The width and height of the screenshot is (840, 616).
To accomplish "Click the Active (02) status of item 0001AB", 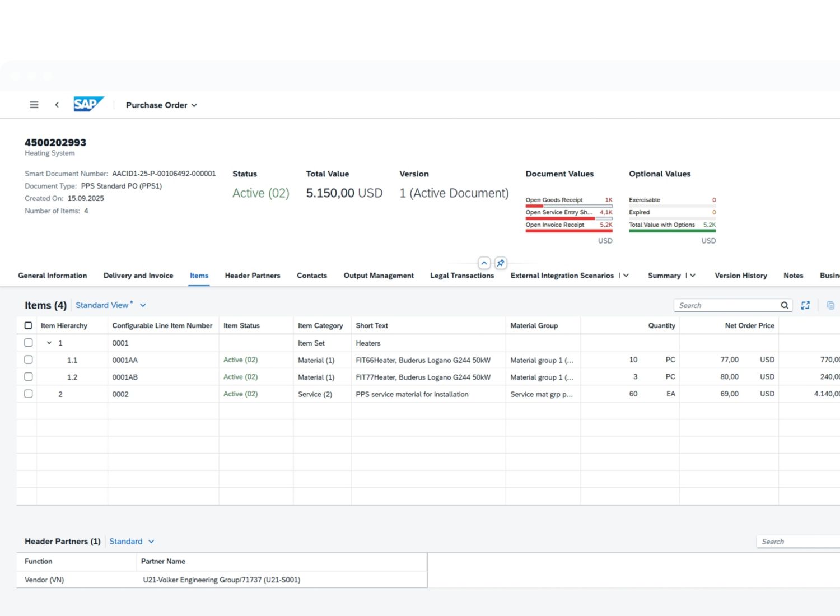I will (x=240, y=377).
